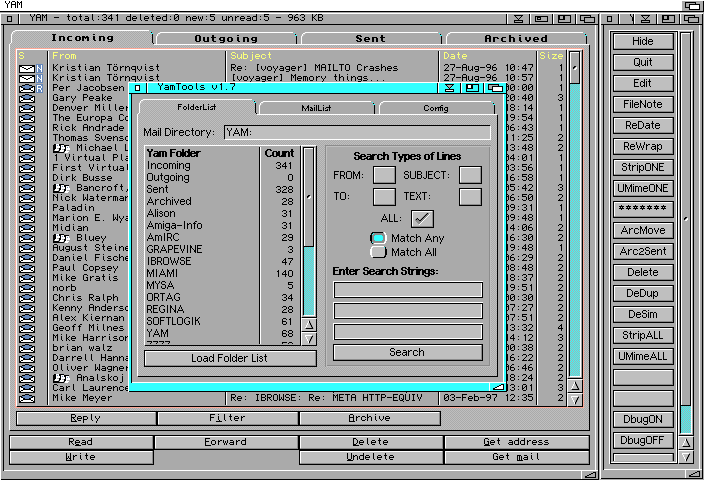Enable TO line search checkbox

coord(384,197)
